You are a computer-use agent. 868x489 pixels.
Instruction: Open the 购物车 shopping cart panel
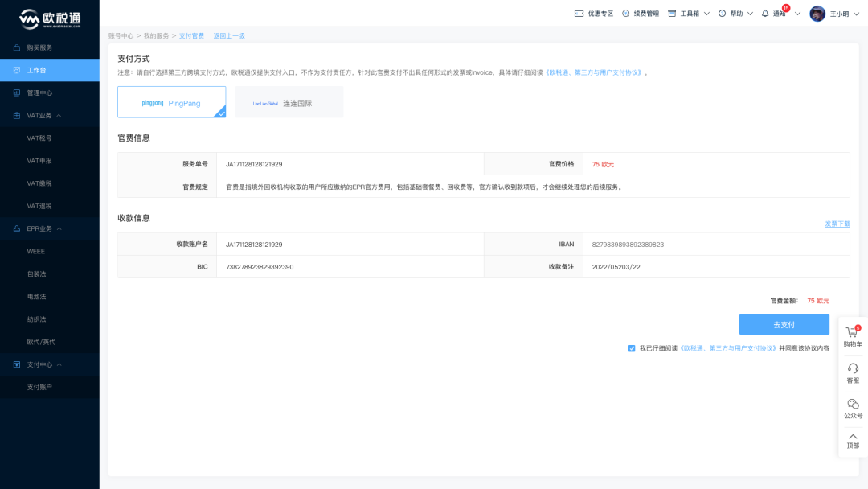coord(853,334)
